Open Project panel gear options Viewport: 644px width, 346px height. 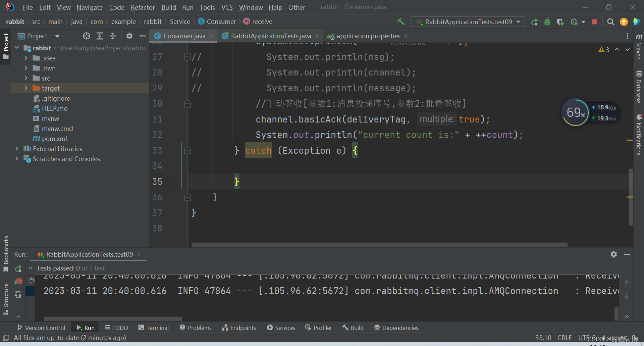click(x=129, y=36)
